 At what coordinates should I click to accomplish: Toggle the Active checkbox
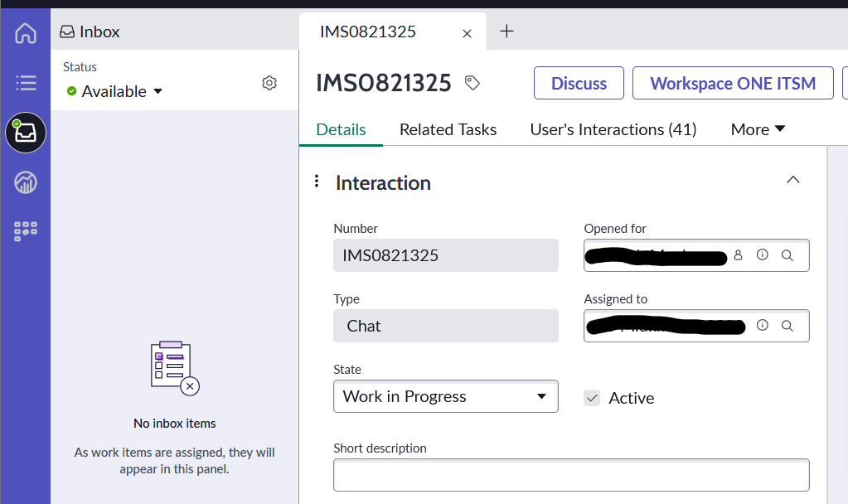[592, 398]
